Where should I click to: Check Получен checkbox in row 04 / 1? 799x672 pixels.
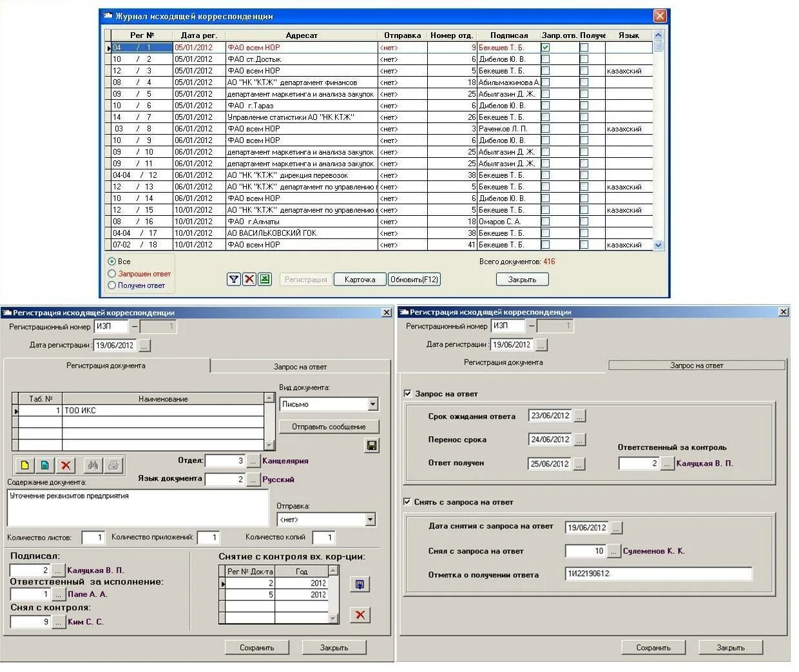584,48
